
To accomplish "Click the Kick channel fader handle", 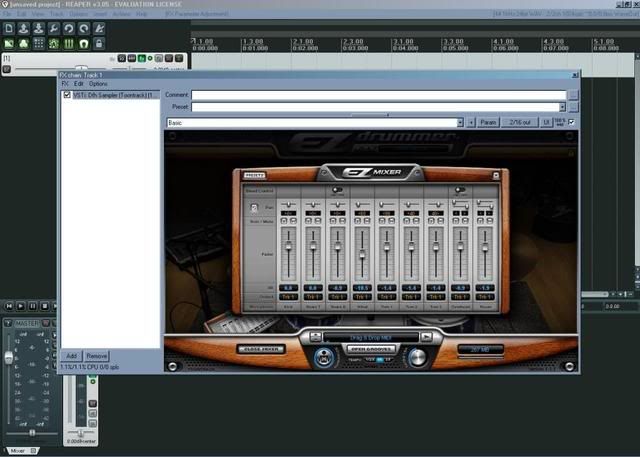I will (289, 246).
